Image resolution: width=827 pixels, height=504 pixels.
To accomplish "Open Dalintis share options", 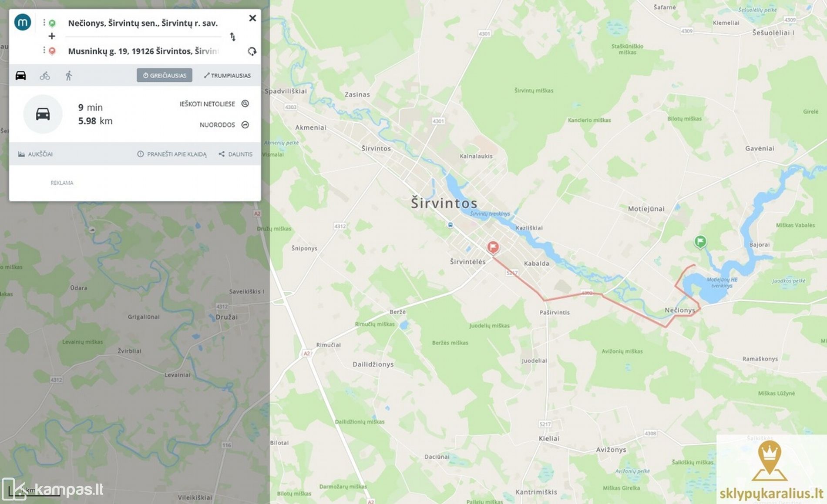I will pos(235,154).
